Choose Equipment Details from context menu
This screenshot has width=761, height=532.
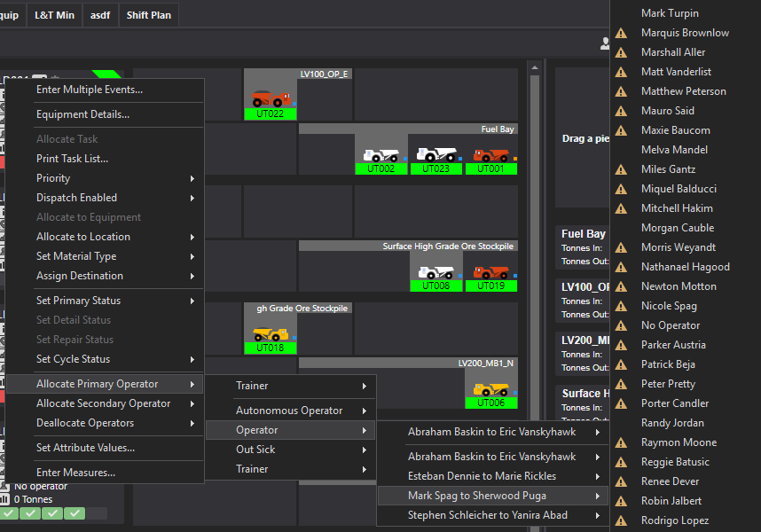click(82, 114)
